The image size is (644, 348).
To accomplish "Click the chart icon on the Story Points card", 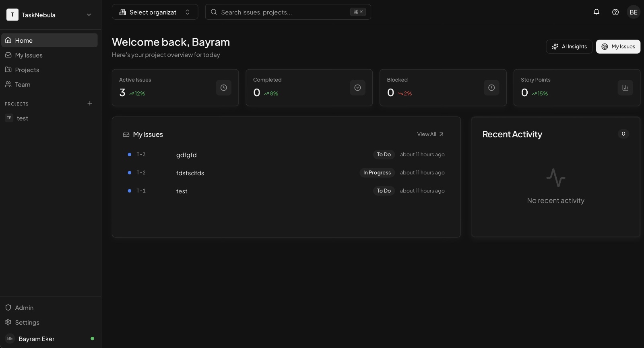I will click(x=625, y=88).
